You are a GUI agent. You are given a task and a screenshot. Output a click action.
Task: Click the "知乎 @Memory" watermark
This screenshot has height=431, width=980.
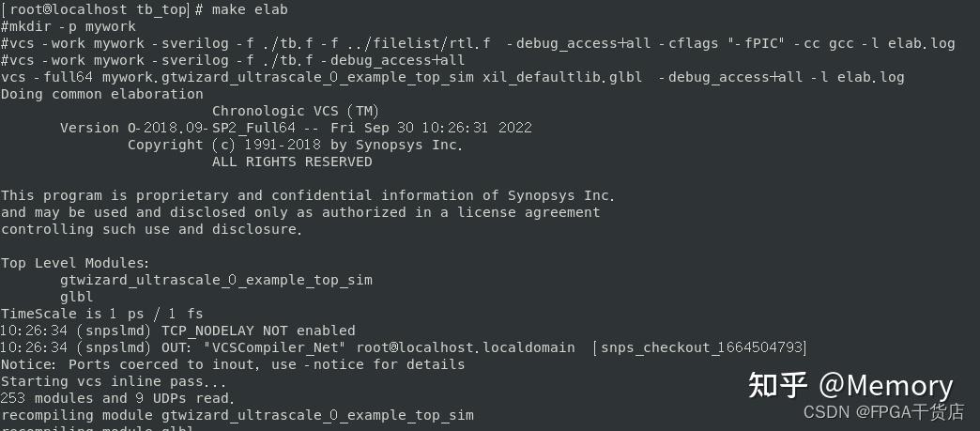[x=850, y=385]
